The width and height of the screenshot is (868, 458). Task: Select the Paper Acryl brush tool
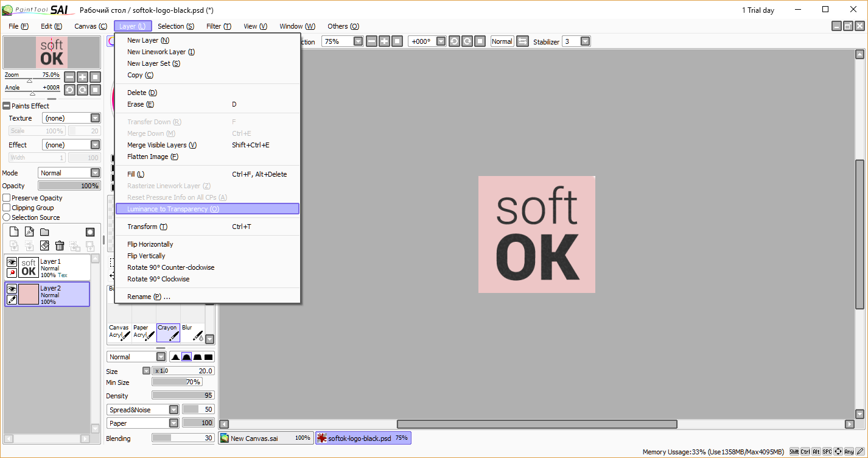144,333
